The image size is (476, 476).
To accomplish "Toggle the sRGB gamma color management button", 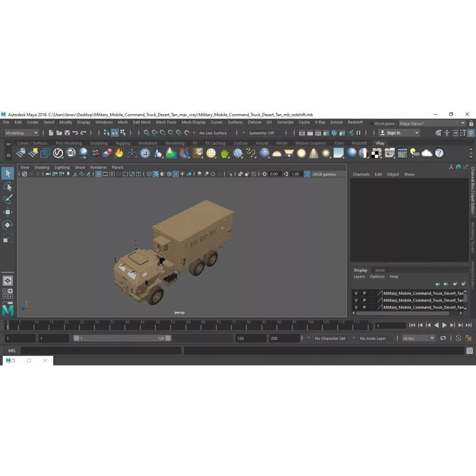I will [x=307, y=174].
